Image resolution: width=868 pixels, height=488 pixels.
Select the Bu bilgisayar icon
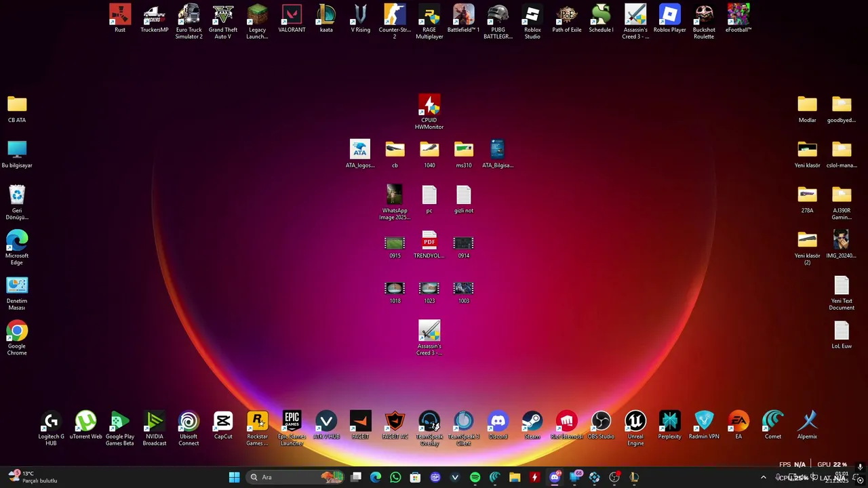pos(17,154)
